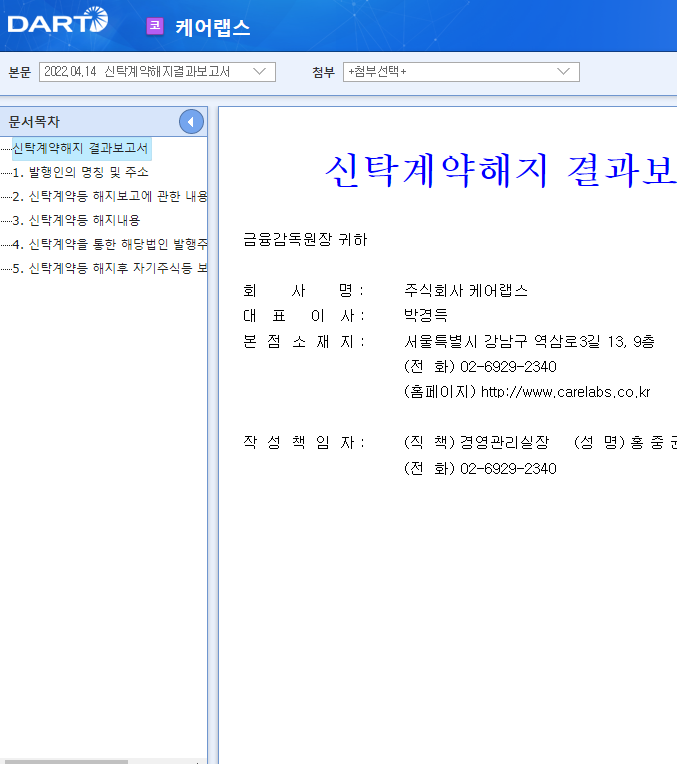
Task: Open section 1. 발행인의 명칭 및 주소
Action: (80, 172)
